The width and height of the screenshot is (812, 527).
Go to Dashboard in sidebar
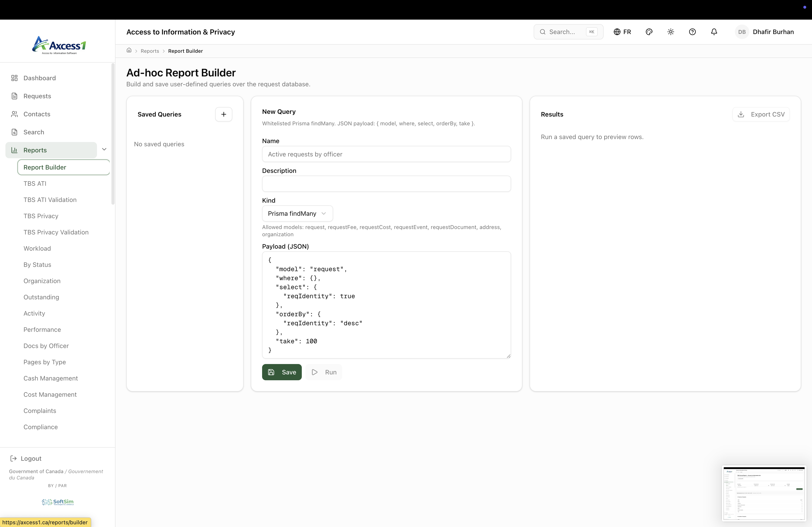click(x=39, y=78)
